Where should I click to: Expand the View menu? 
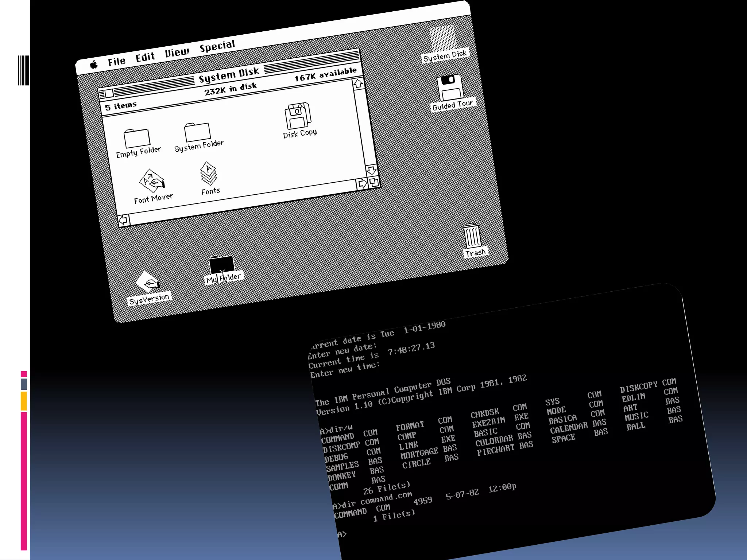(177, 52)
